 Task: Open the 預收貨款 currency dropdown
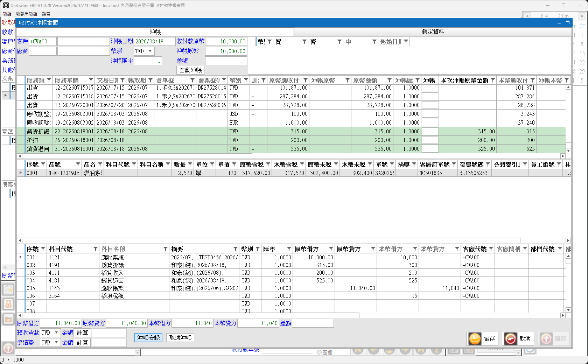click(x=56, y=332)
